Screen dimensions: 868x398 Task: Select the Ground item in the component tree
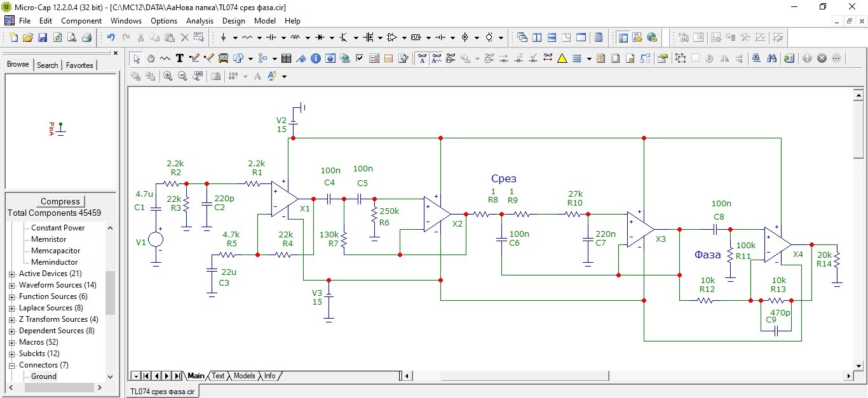(44, 376)
